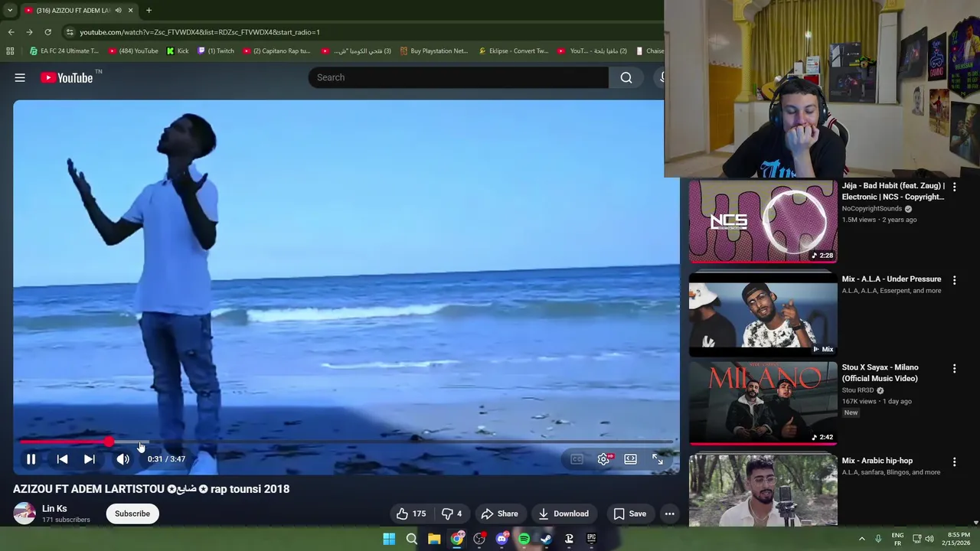
Task: Open Chrome tab search dropdown arrow
Action: (9, 10)
